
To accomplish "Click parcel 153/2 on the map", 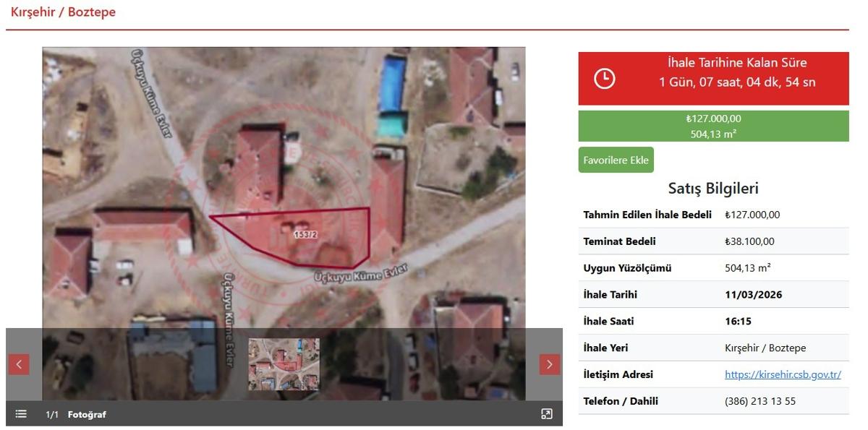I will click(x=305, y=234).
